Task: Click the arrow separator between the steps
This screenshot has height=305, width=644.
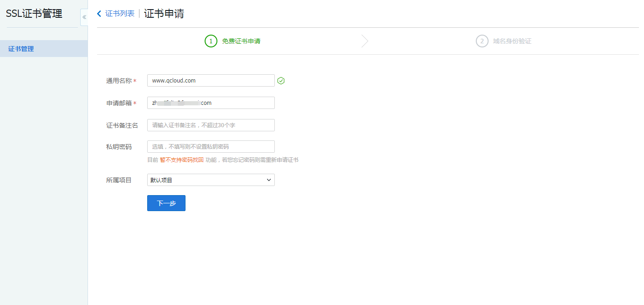Action: pos(365,41)
